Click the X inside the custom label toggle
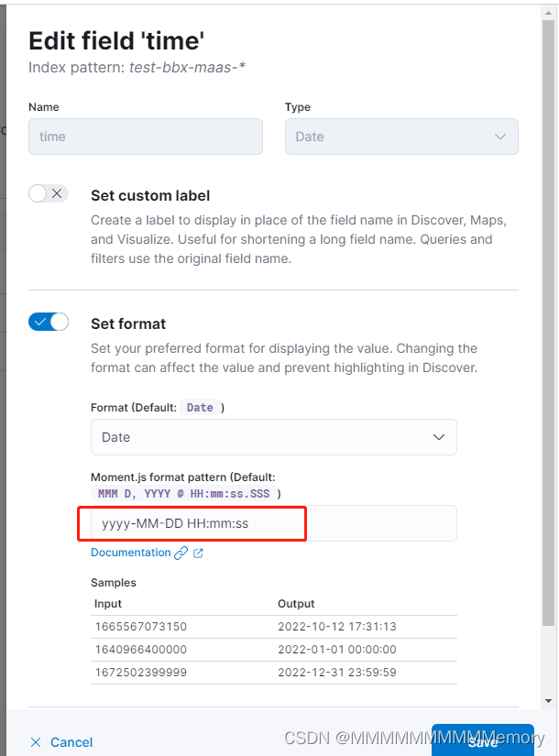Image resolution: width=559 pixels, height=756 pixels. 55,192
